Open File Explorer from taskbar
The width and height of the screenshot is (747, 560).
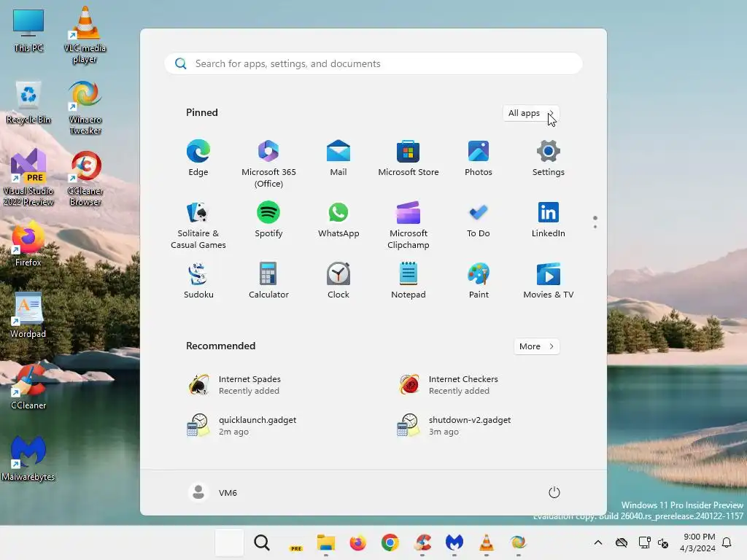point(326,542)
